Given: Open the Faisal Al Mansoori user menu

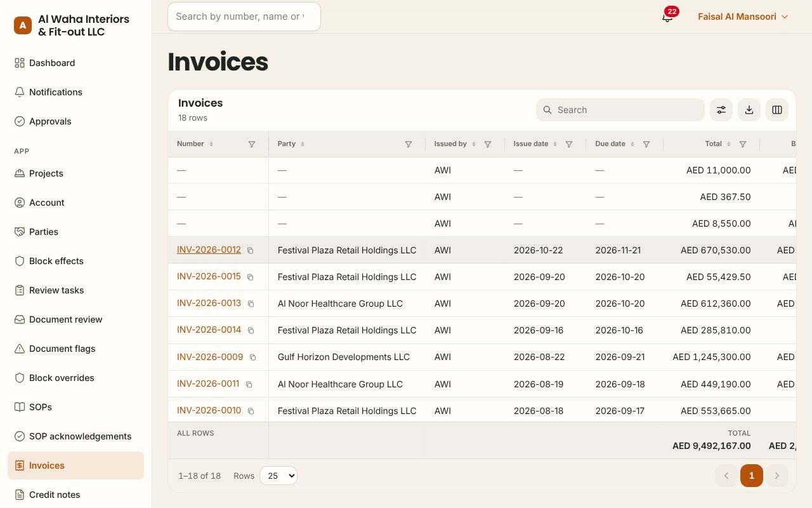Looking at the screenshot, I should pyautogui.click(x=743, y=17).
